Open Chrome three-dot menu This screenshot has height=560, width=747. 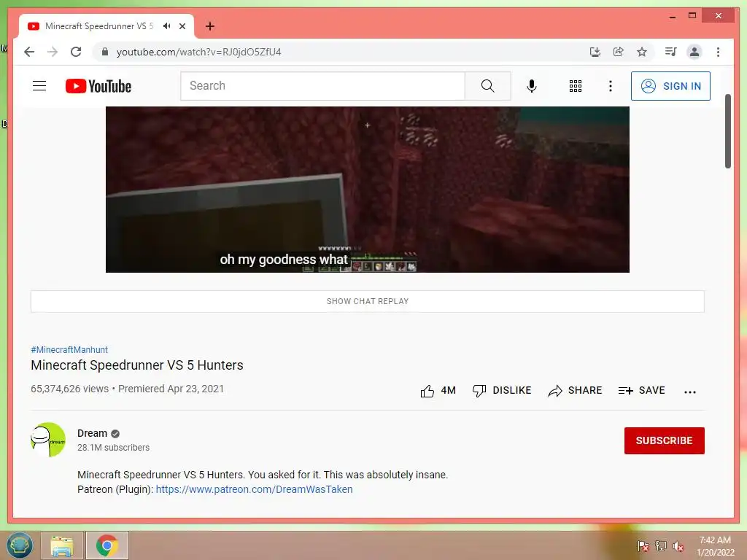718,52
